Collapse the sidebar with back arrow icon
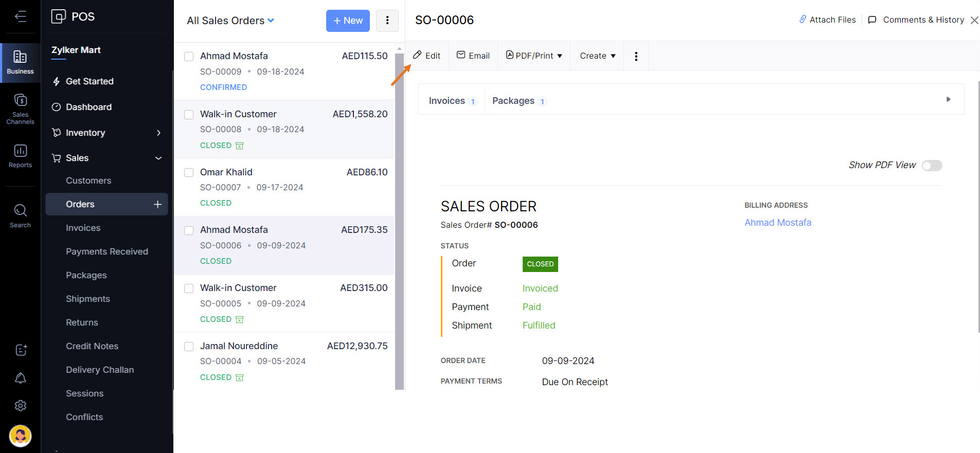Screen dimensions: 980x453 (20, 16)
